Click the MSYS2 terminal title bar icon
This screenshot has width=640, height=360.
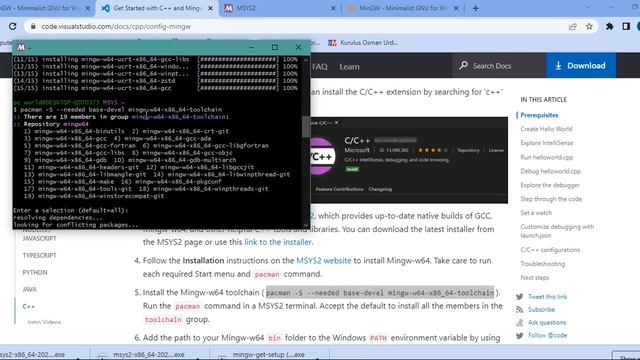click(20, 47)
